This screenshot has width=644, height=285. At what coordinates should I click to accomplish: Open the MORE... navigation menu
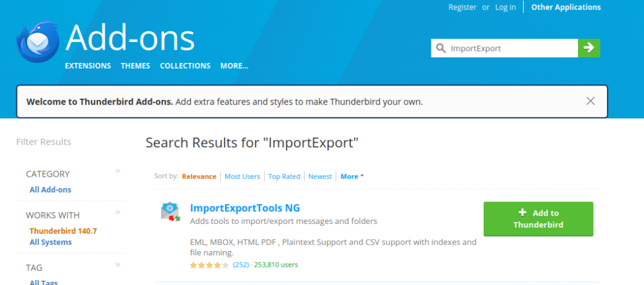[x=234, y=65]
